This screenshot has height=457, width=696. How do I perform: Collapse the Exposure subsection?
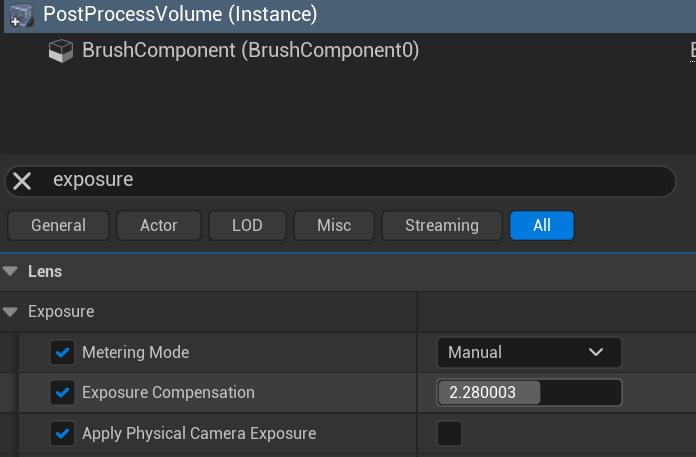(x=10, y=312)
